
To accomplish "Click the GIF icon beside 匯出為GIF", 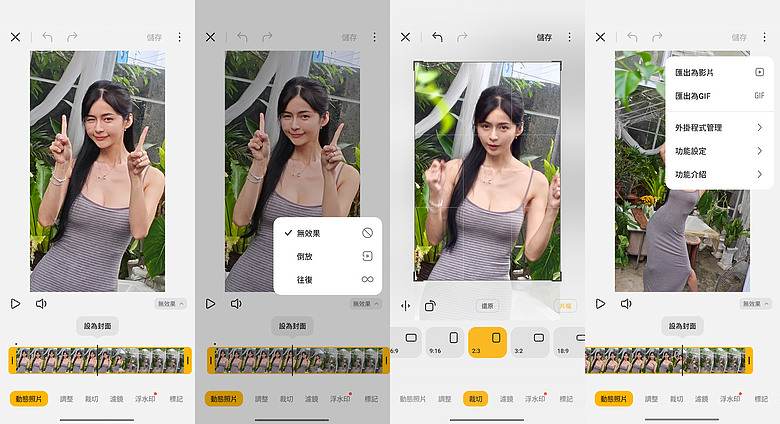I will tap(759, 96).
